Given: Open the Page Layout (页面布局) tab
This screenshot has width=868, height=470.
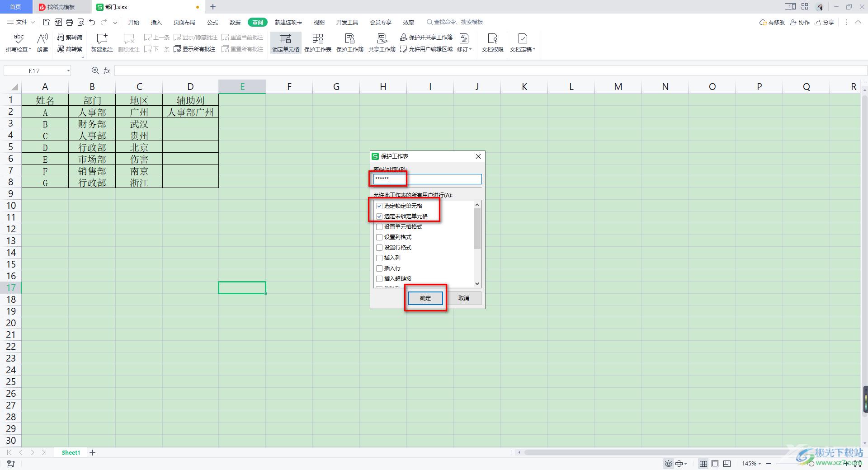Looking at the screenshot, I should pyautogui.click(x=184, y=22).
